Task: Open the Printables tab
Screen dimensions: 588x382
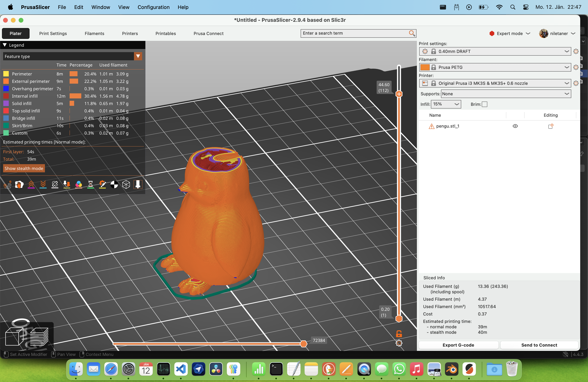Action: [x=165, y=33]
